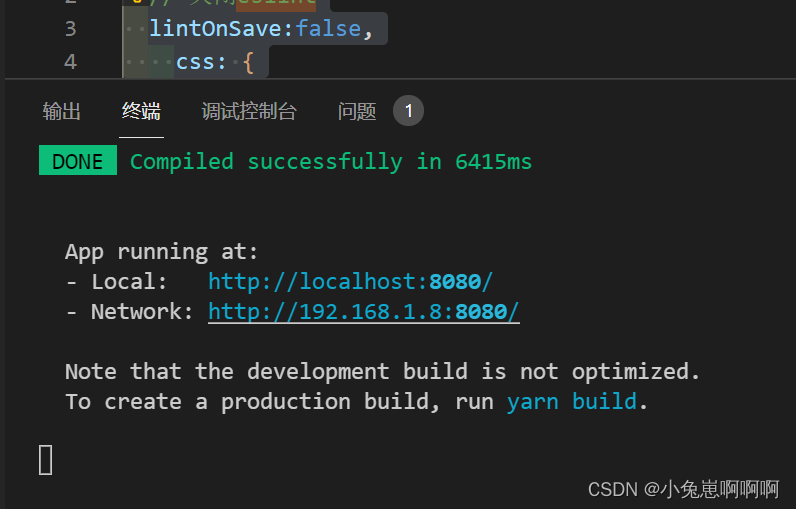The width and height of the screenshot is (796, 509).
Task: Click the css key in the editor
Action: [x=197, y=62]
